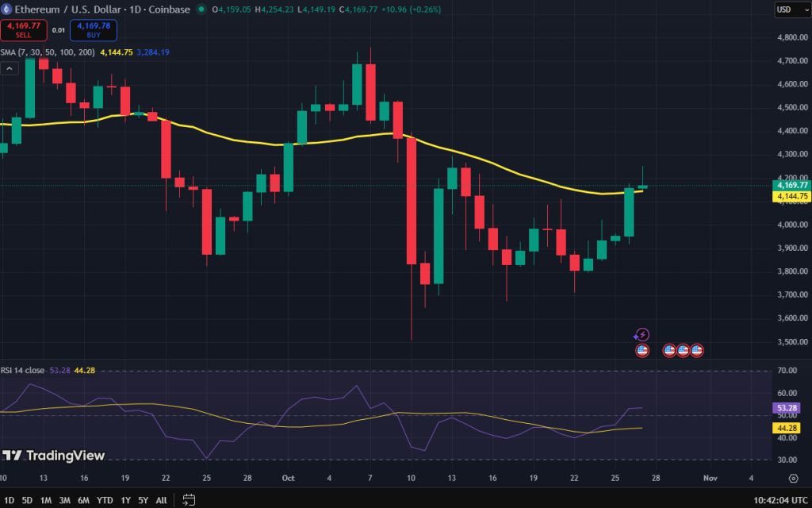Viewport: 812px width, 508px height.
Task: Click the purple RSI value 53.28 in legend
Action: pos(60,371)
